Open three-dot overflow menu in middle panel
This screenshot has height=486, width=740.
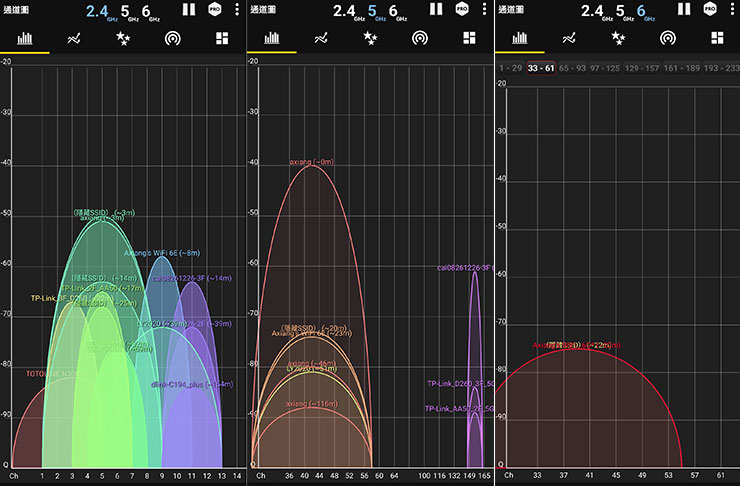tap(484, 9)
